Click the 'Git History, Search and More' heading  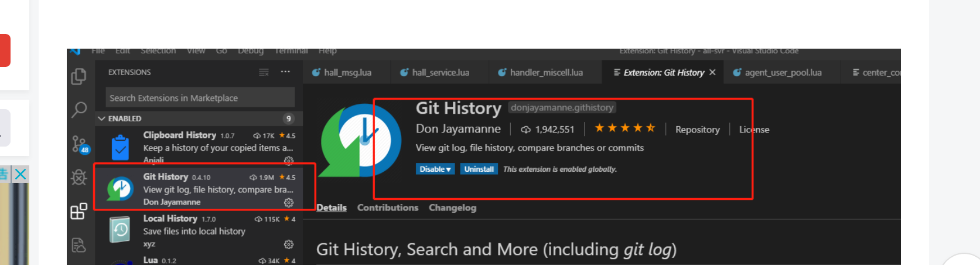[x=497, y=250]
